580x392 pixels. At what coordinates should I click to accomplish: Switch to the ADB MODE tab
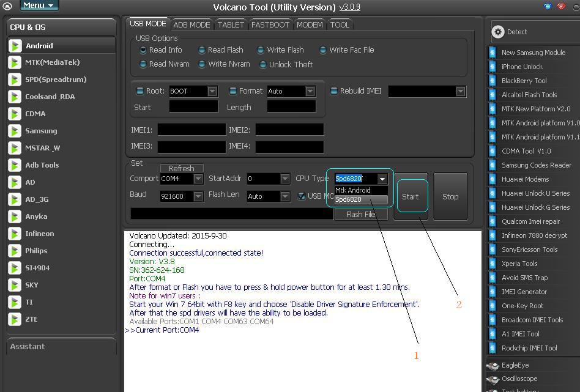[x=191, y=25]
